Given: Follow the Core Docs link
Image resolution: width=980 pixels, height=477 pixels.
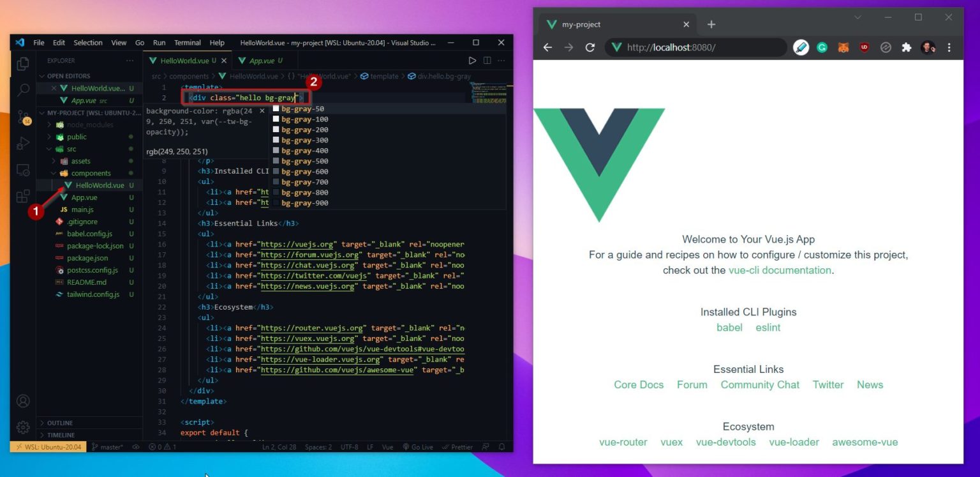Looking at the screenshot, I should (x=639, y=384).
